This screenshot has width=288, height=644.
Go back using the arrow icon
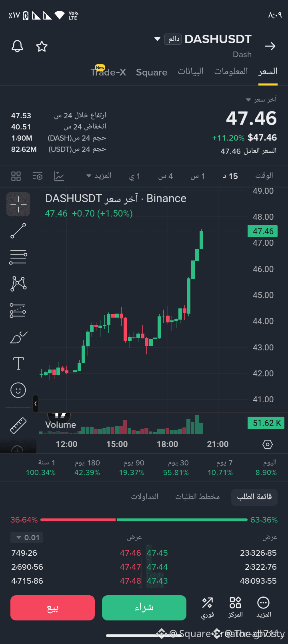(270, 46)
